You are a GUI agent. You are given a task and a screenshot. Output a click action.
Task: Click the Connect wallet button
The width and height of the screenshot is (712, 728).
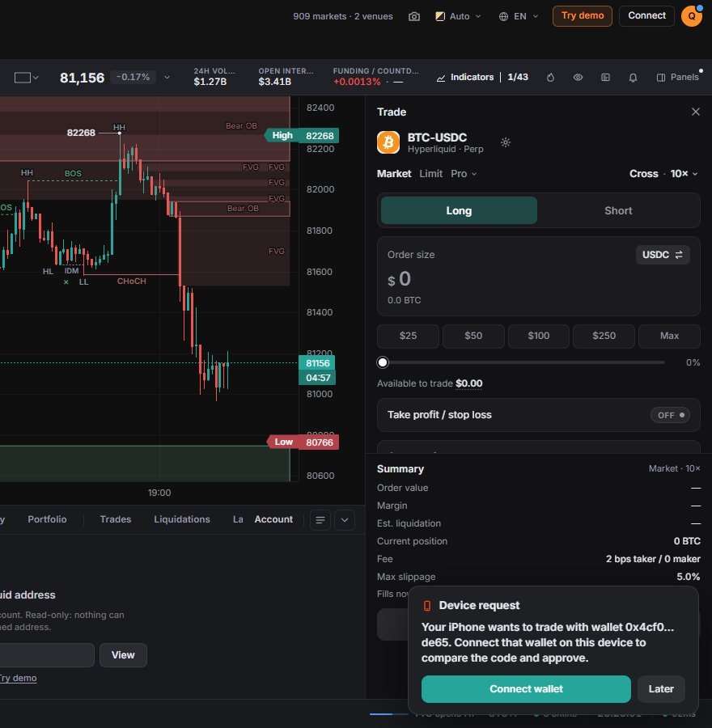click(x=526, y=689)
